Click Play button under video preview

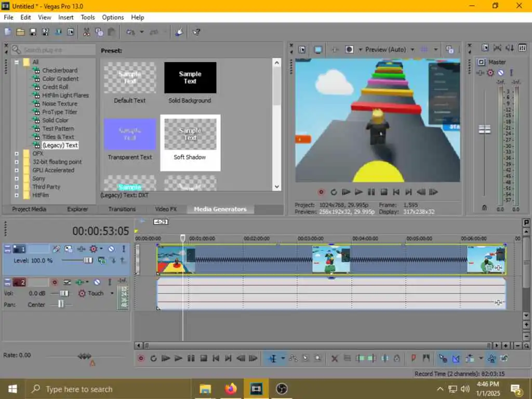point(358,192)
